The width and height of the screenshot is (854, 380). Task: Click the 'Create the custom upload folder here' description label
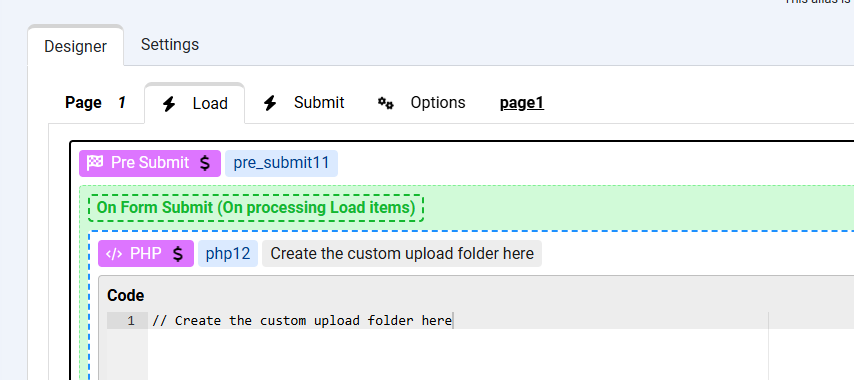pos(402,254)
